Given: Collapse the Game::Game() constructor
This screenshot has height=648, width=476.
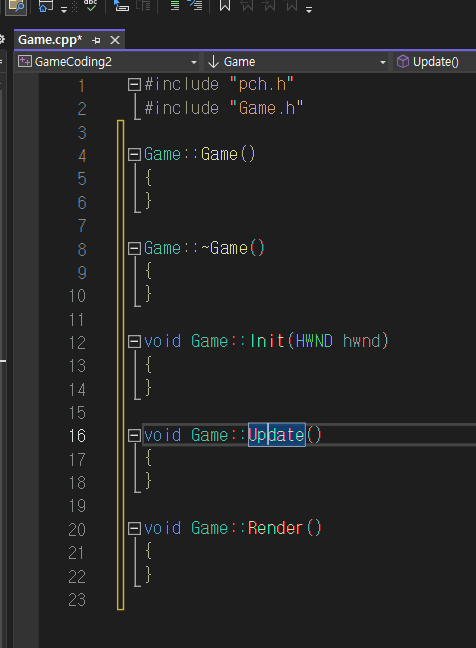Looking at the screenshot, I should [x=134, y=155].
